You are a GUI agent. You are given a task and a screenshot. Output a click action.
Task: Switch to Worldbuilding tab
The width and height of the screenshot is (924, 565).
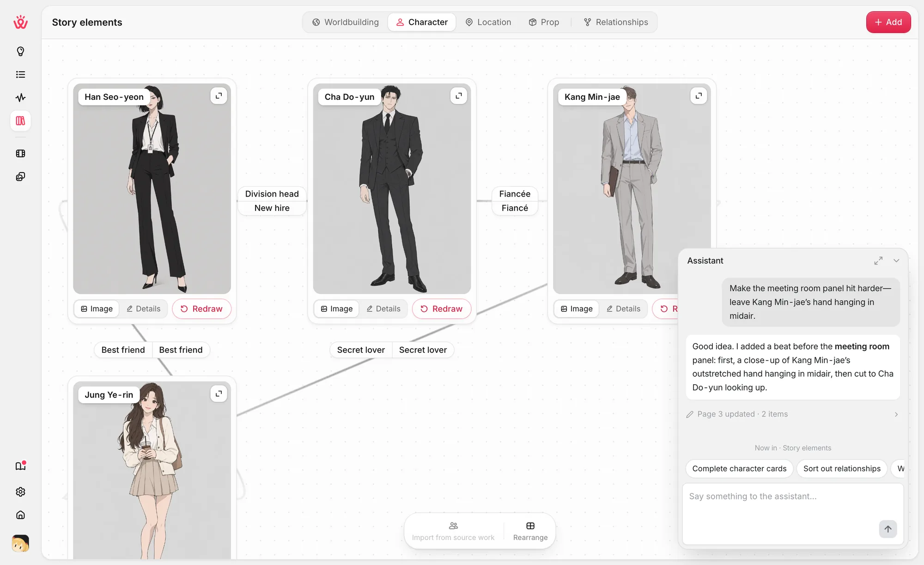346,22
